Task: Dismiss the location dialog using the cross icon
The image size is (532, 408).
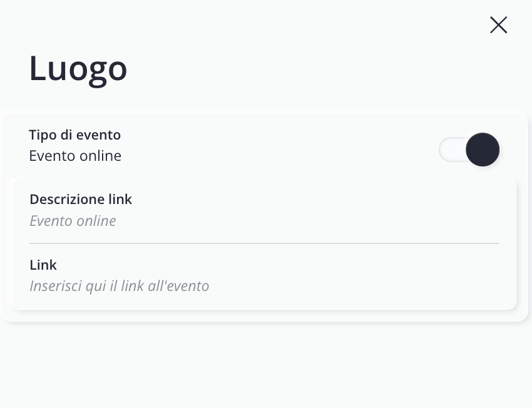Action: (x=498, y=25)
